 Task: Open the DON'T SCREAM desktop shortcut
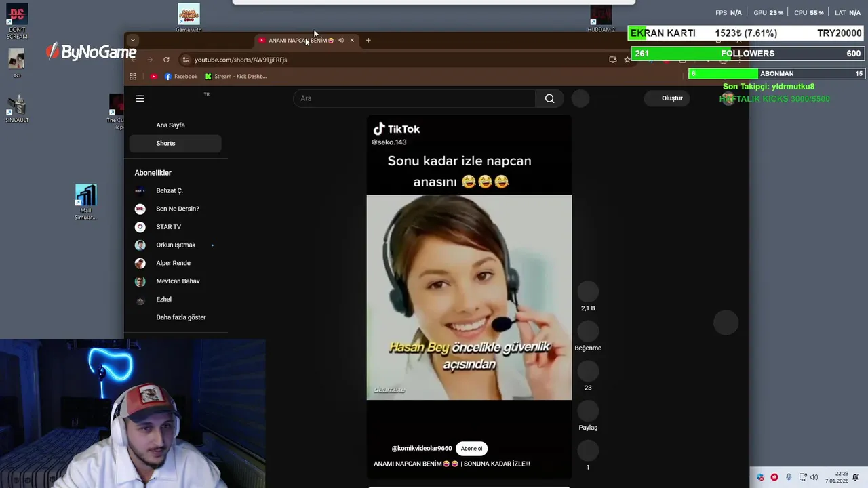point(17,21)
